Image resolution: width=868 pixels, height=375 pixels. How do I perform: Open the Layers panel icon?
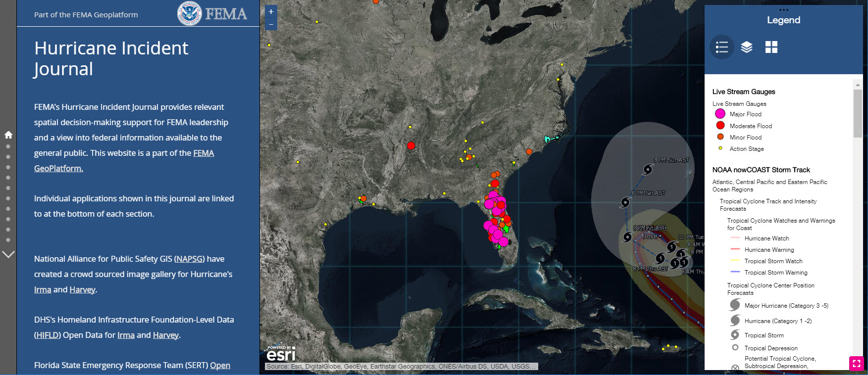747,47
